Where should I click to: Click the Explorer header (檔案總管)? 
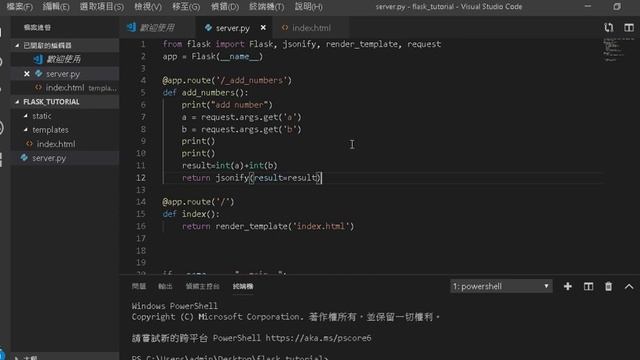[x=37, y=27]
